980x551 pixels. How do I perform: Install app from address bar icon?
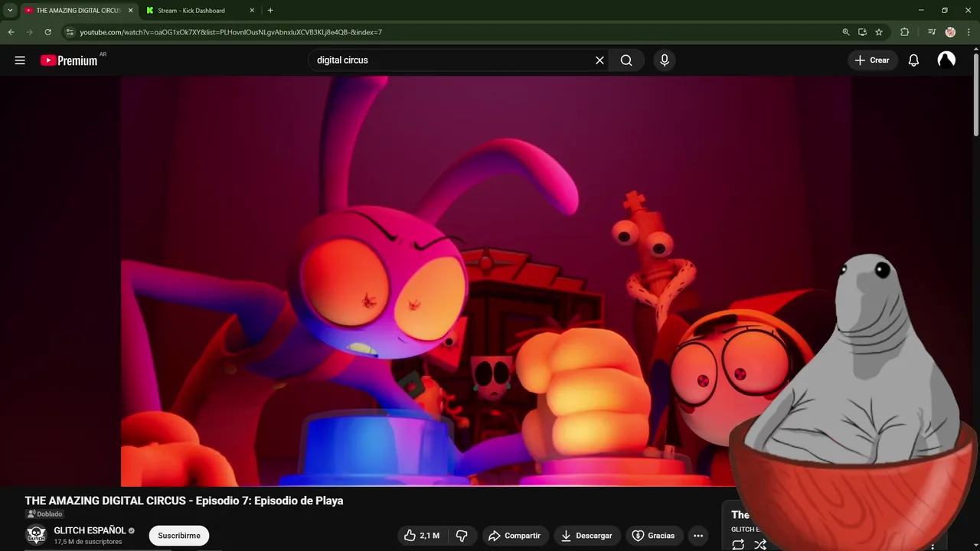[x=862, y=32]
